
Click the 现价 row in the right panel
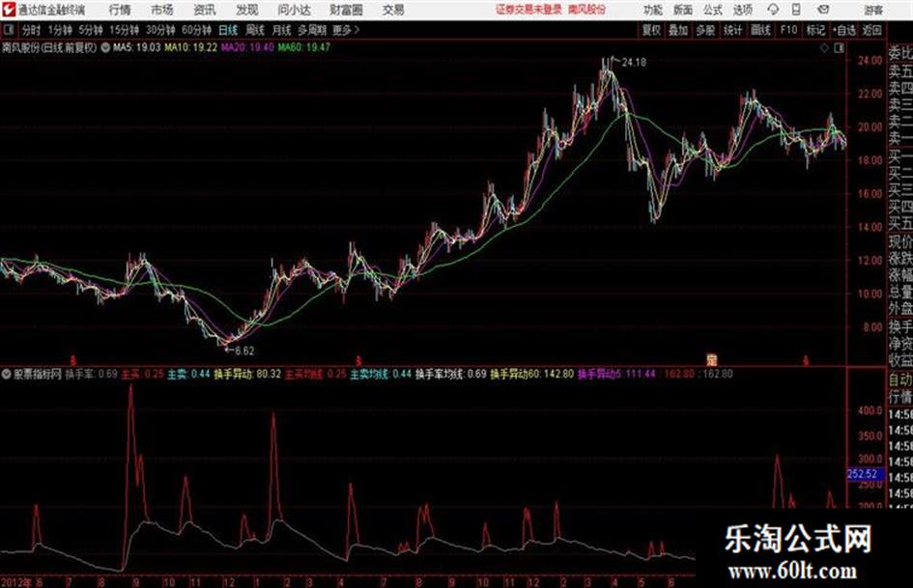pos(900,241)
